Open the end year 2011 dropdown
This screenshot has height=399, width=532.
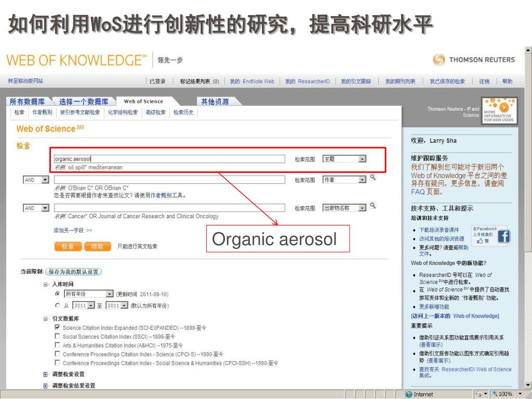pos(117,305)
